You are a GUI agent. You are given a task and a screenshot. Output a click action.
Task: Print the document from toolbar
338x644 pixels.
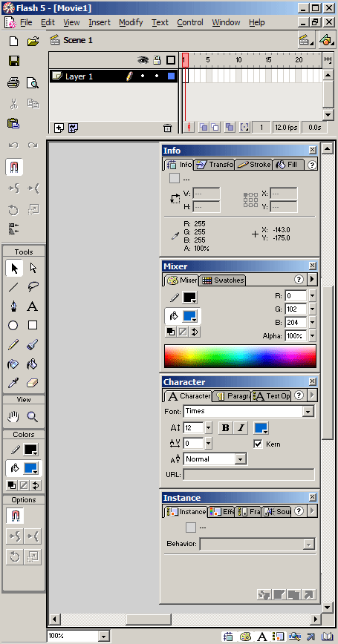tap(13, 83)
